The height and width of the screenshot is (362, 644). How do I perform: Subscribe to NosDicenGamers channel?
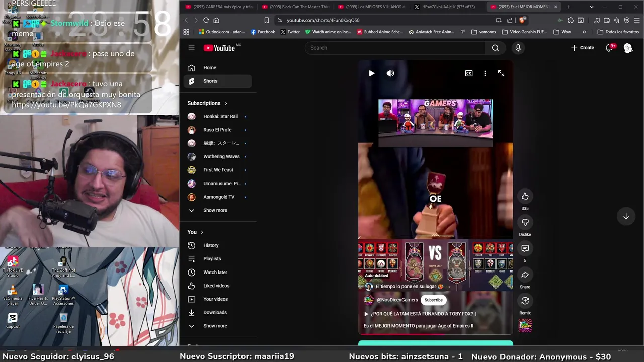point(433,300)
